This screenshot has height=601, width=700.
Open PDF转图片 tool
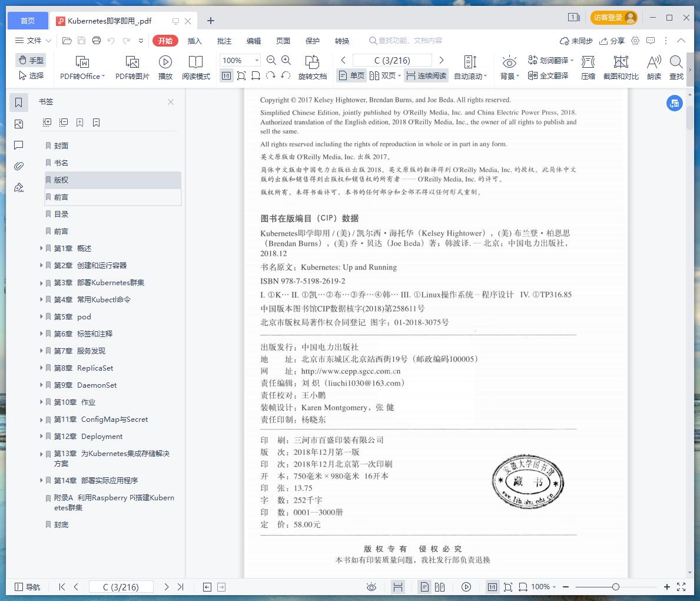coord(132,68)
